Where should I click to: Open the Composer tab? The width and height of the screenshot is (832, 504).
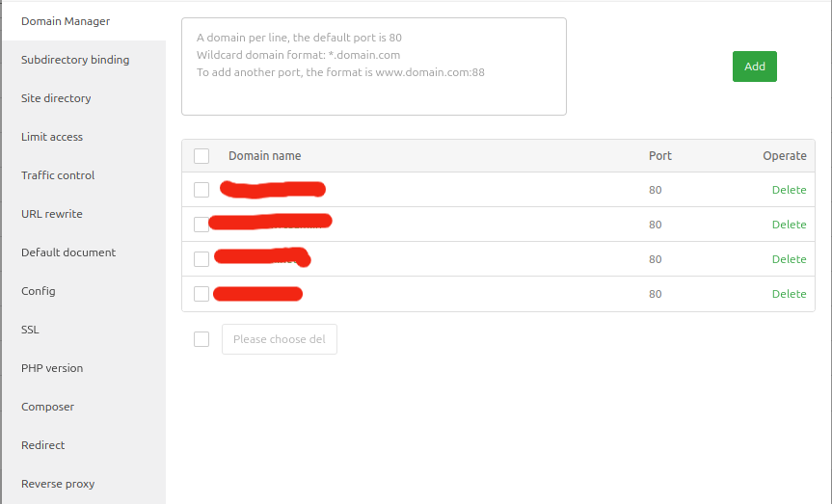(47, 407)
